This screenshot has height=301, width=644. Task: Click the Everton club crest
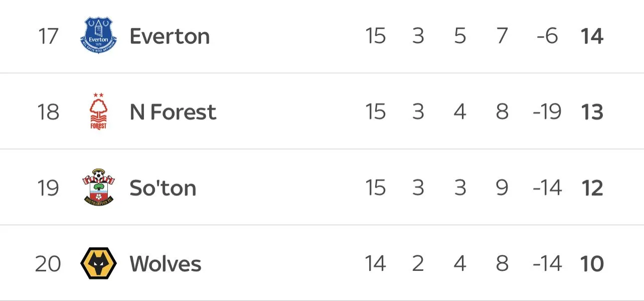coord(98,36)
